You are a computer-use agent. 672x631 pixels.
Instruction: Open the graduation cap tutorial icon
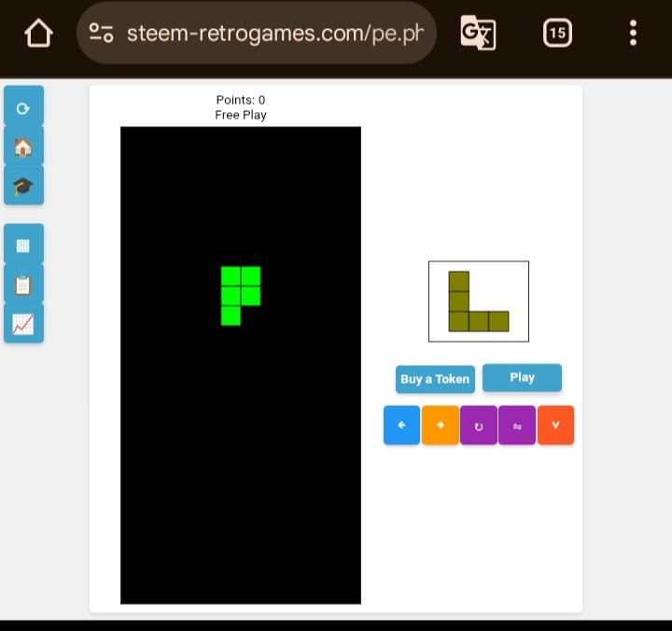point(23,186)
